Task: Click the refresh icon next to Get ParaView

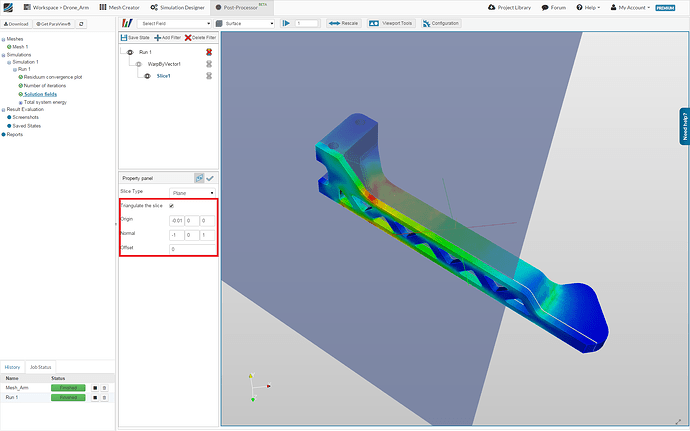Action: [x=81, y=24]
